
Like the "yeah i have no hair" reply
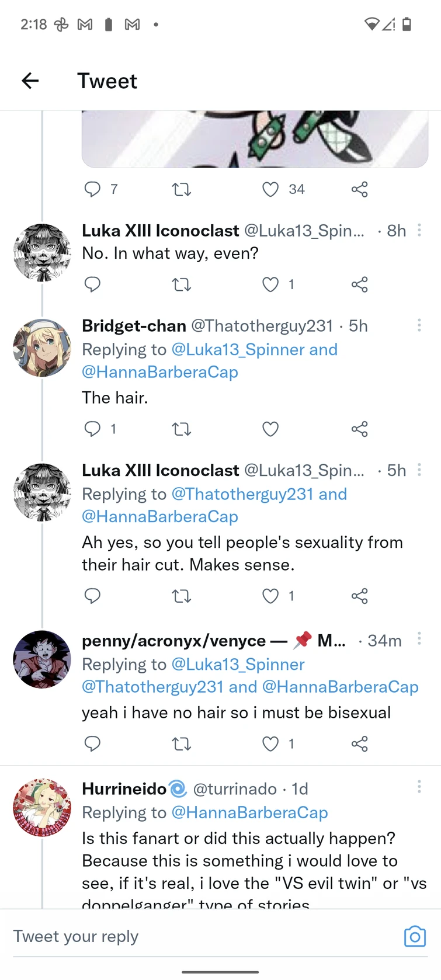click(270, 743)
